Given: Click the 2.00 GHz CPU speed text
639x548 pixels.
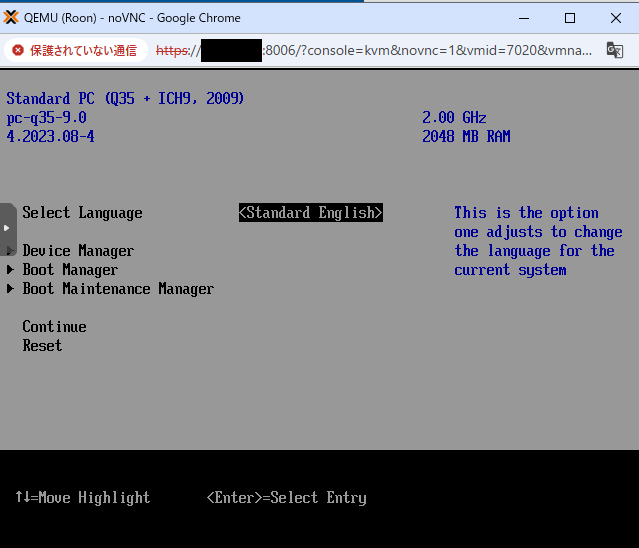Looking at the screenshot, I should [454, 118].
